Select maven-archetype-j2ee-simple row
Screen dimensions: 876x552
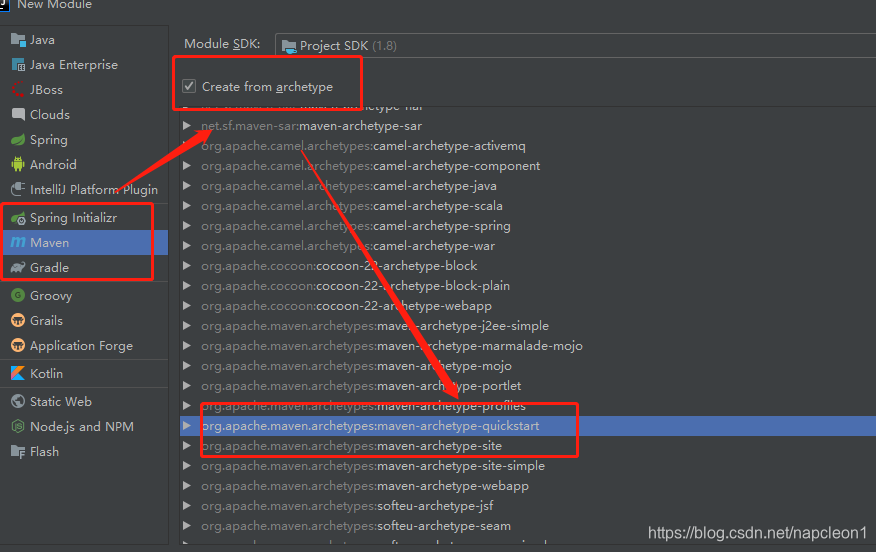528,326
